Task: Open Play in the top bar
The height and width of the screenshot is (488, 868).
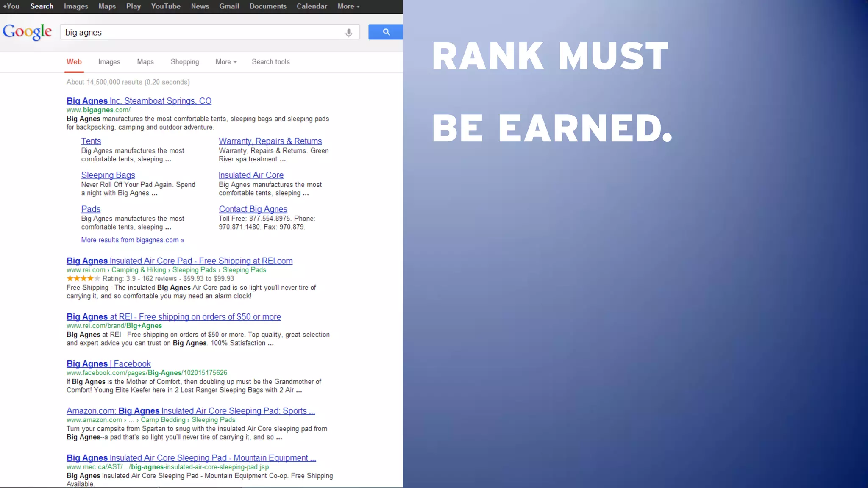Action: (x=134, y=6)
